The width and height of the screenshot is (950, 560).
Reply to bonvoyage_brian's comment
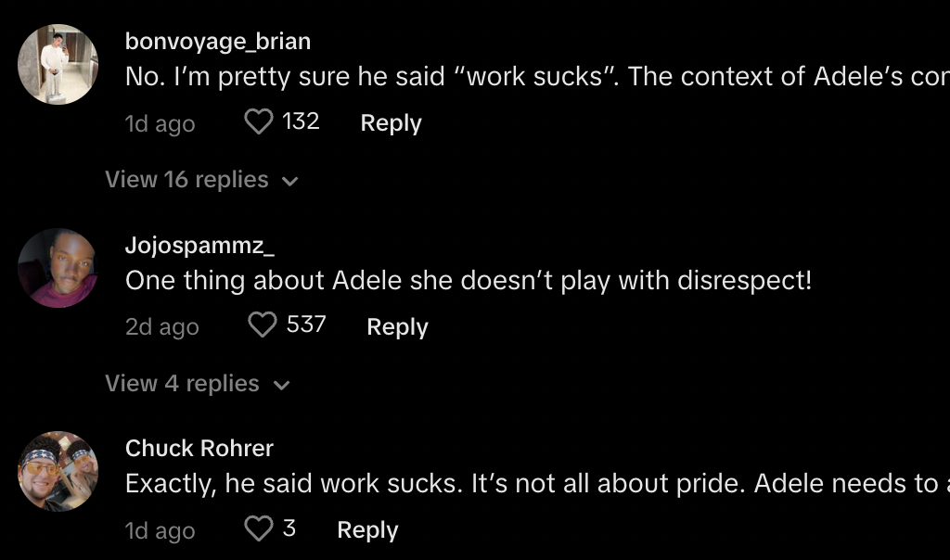pos(391,123)
